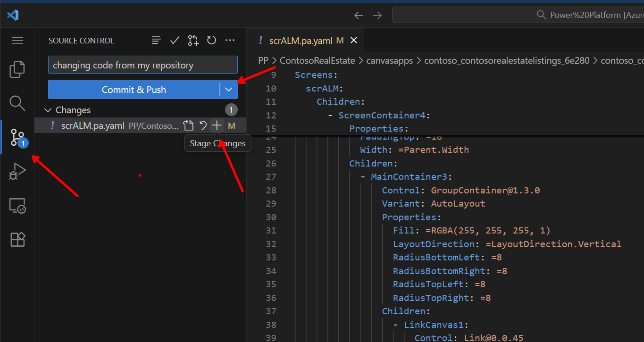644x342 pixels.
Task: Open the Search view icon
Action: 17,103
